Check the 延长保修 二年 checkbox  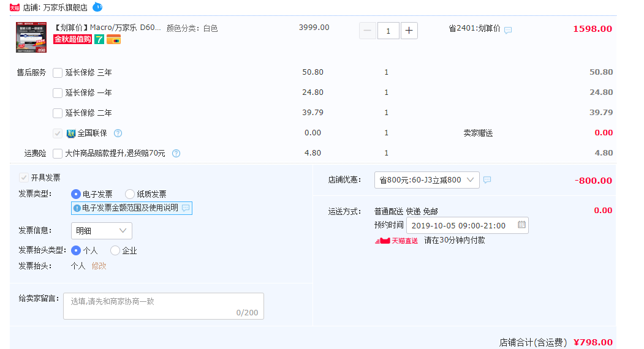coord(58,113)
